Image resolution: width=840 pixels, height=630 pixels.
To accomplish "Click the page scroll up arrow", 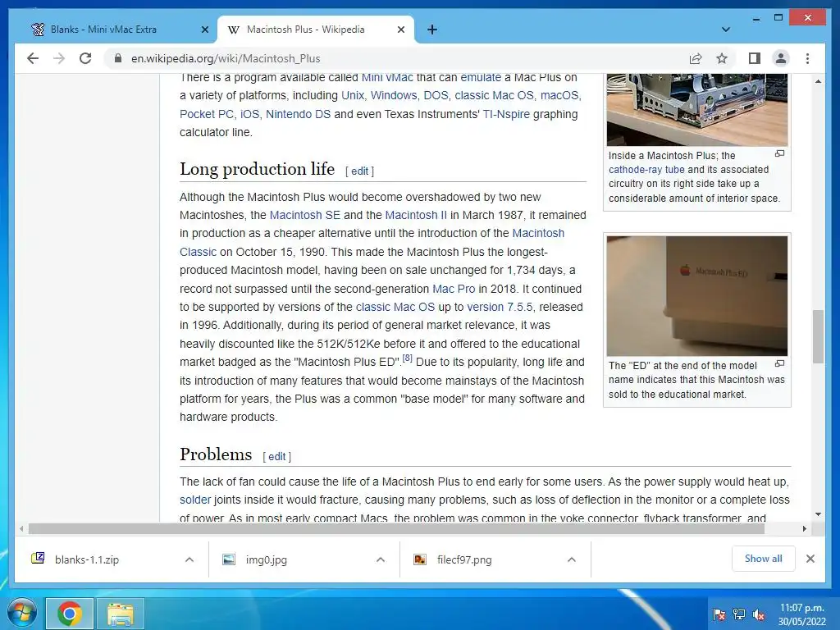I will coord(818,81).
